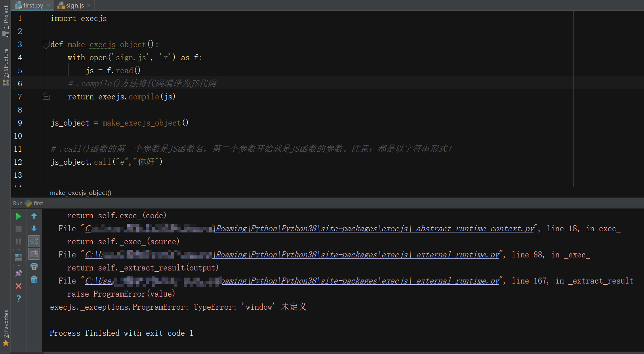This screenshot has width=644, height=354.
Task: Click line number 12 in the gutter
Action: [x=18, y=162]
